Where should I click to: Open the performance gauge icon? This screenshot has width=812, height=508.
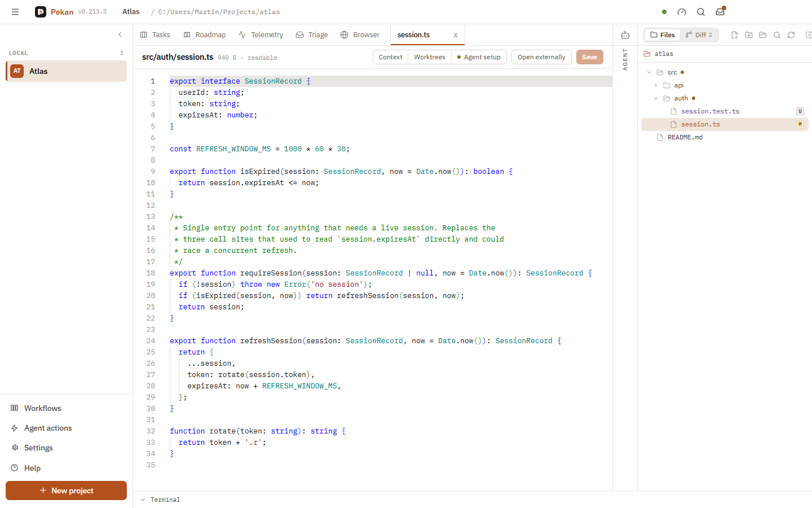pos(682,12)
